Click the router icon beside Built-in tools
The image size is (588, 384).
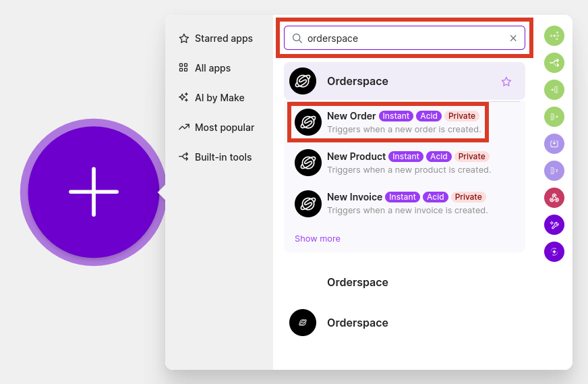coord(183,157)
